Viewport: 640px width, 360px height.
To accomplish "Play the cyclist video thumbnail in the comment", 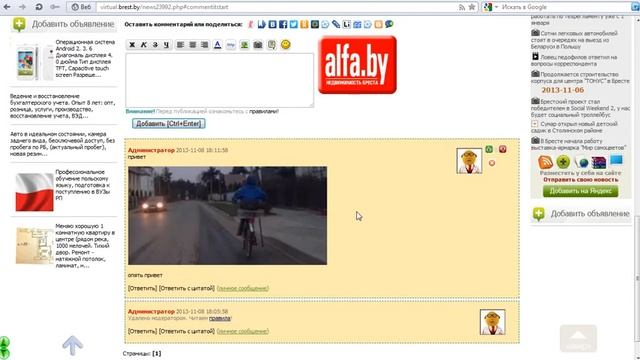I will point(227,216).
